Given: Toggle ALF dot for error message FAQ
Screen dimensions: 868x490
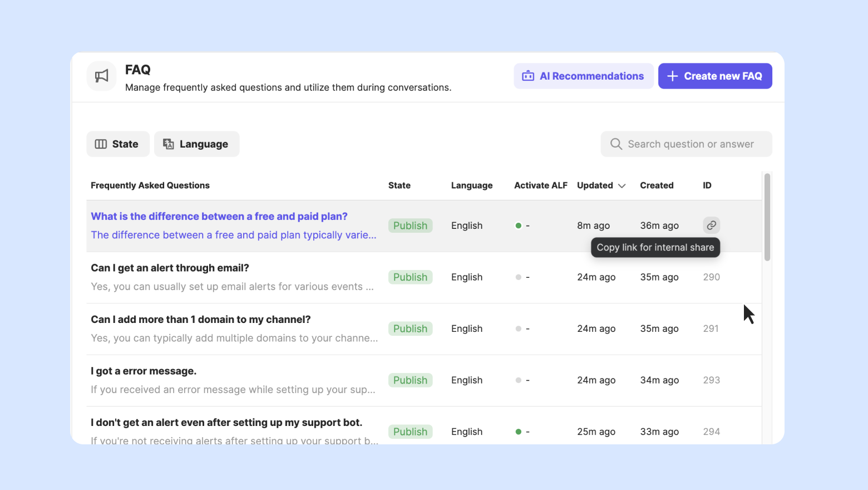Looking at the screenshot, I should 519,380.
